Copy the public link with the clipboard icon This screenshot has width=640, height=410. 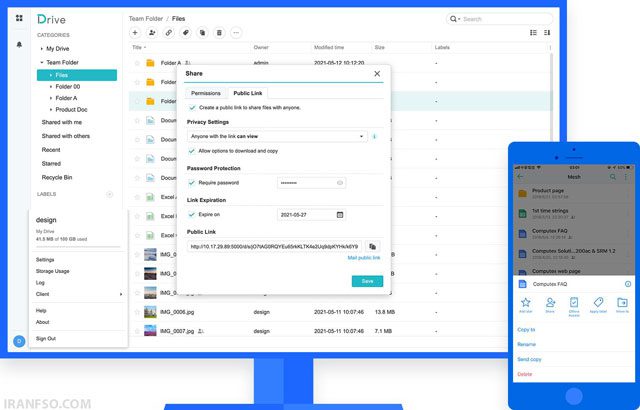372,246
